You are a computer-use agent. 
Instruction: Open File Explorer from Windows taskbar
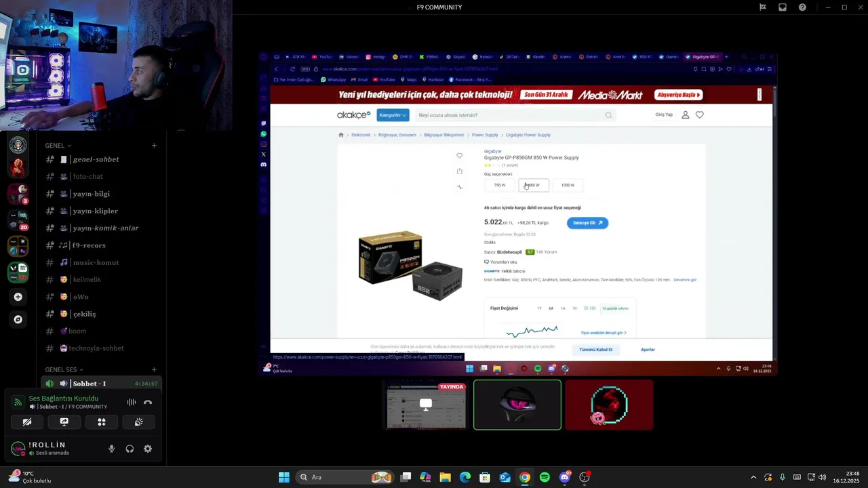(x=445, y=477)
